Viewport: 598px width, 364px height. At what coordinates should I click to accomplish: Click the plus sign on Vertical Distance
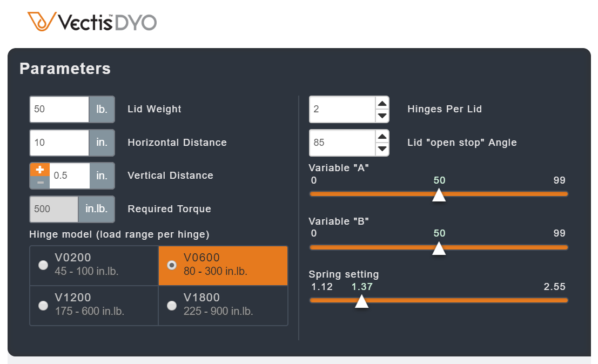(39, 170)
